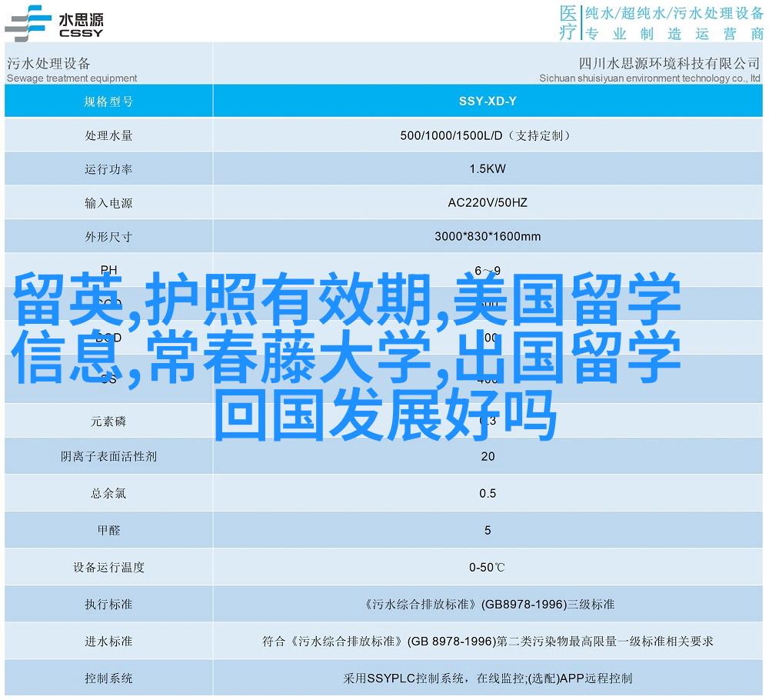Click the value 5 for 甲醛
Viewport: 769px width, 700px height.
click(488, 530)
